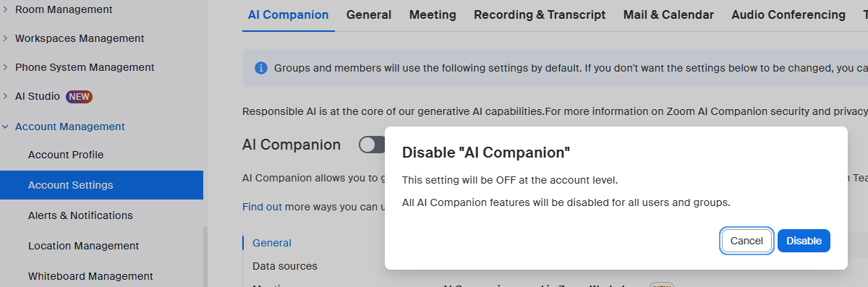
Task: Open Alerts & Notifications page
Action: 80,215
